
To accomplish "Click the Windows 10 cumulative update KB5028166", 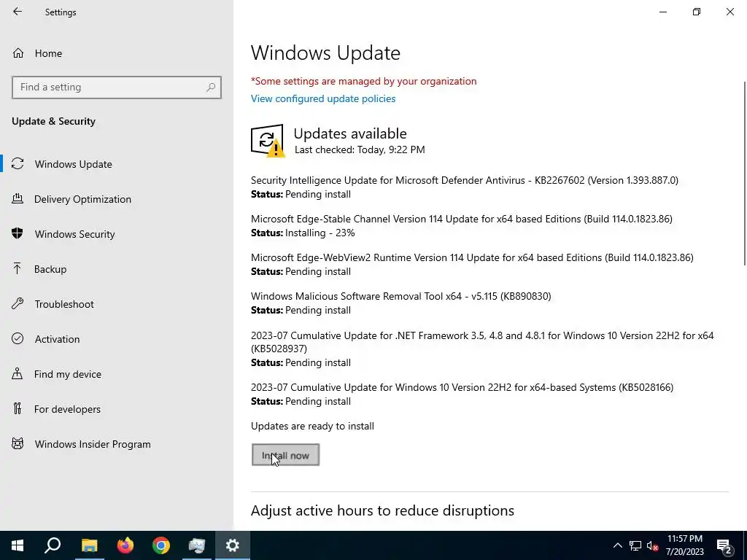I will coord(462,387).
